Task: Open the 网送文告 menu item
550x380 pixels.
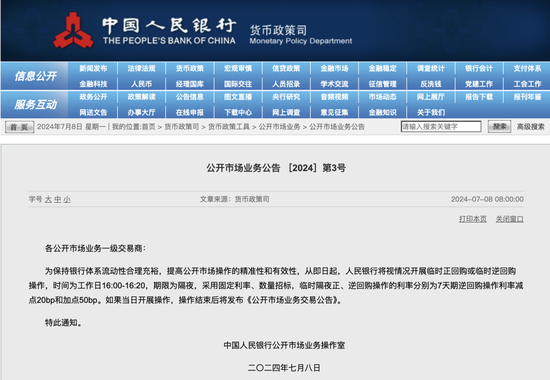Action: [x=93, y=112]
